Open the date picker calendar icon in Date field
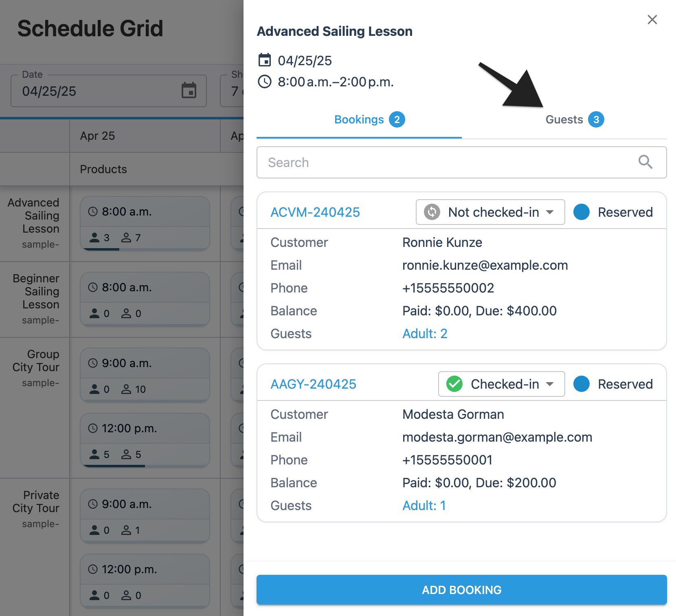Screen dimensions: 676x616 tap(189, 90)
